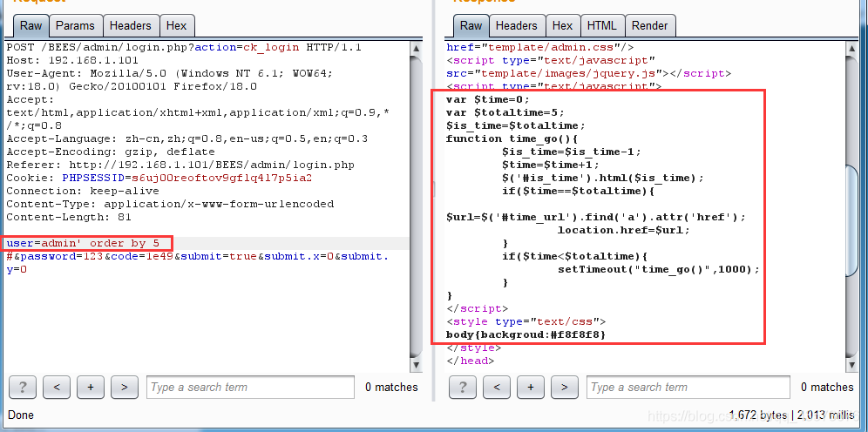Open the Response Render tab

coord(650,25)
